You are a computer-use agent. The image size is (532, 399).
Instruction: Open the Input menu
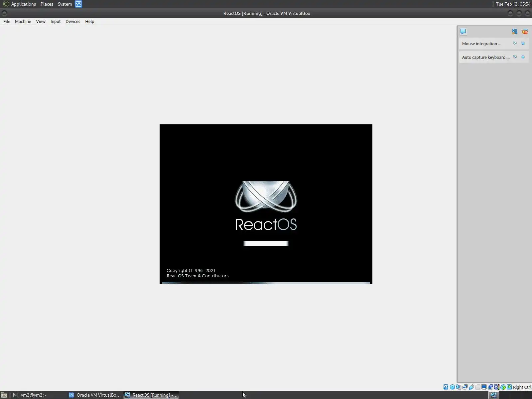[56, 21]
